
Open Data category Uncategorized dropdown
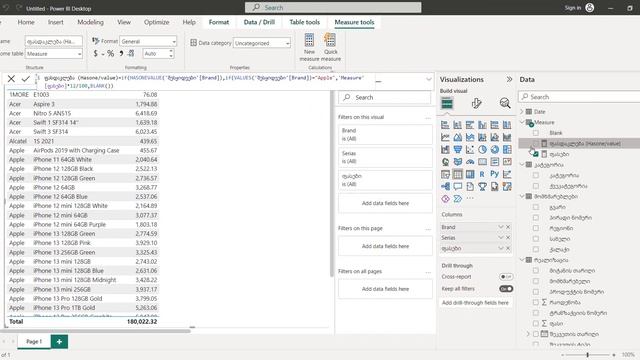coord(262,43)
